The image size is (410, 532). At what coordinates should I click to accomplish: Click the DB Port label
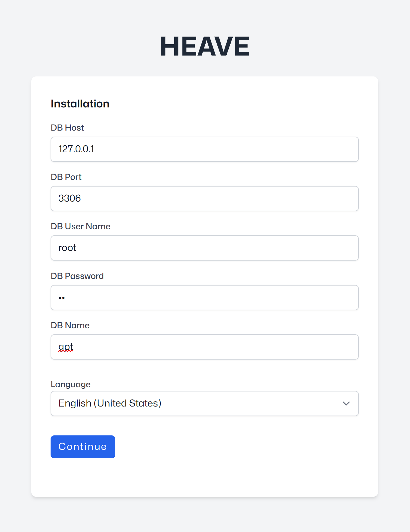(x=66, y=177)
